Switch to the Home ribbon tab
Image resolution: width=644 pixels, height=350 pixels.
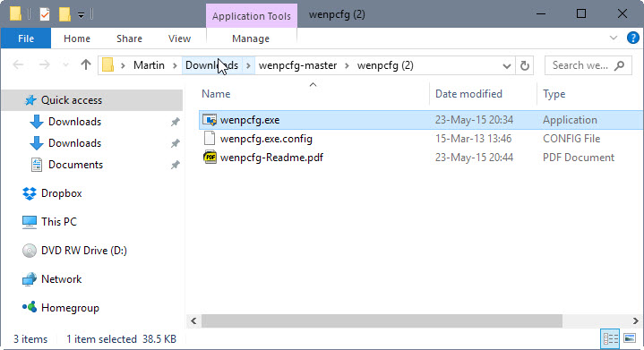pos(77,38)
